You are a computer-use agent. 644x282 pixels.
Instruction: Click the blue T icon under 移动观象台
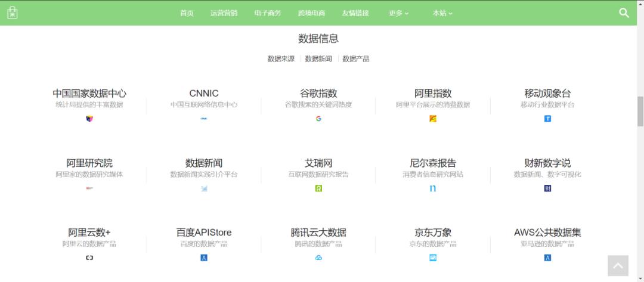pos(547,119)
